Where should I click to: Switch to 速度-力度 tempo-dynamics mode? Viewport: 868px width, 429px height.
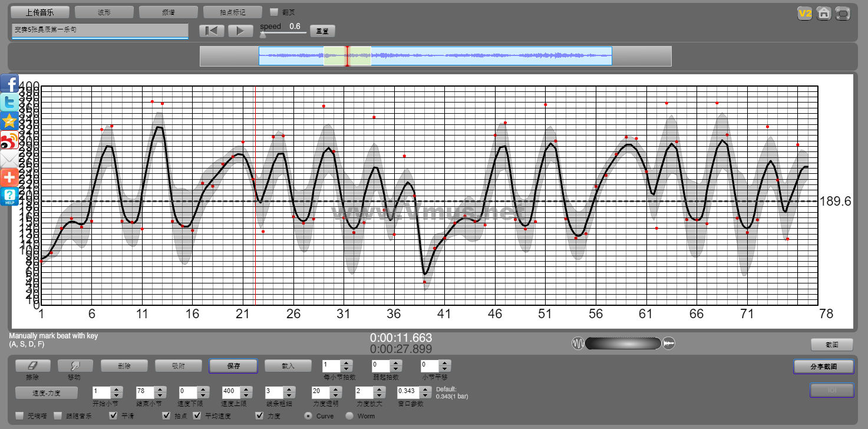point(47,392)
